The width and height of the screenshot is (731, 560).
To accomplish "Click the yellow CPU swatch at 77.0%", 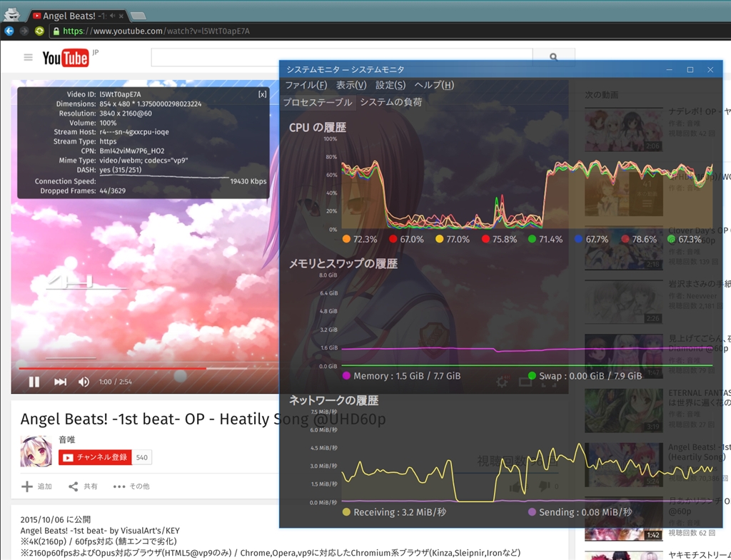I will pos(439,239).
